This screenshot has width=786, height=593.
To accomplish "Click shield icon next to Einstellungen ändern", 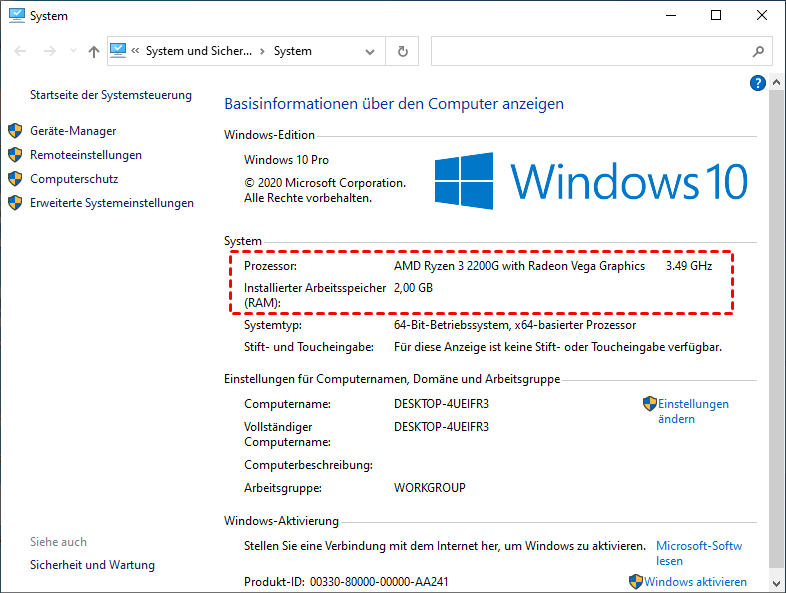I will [x=650, y=404].
